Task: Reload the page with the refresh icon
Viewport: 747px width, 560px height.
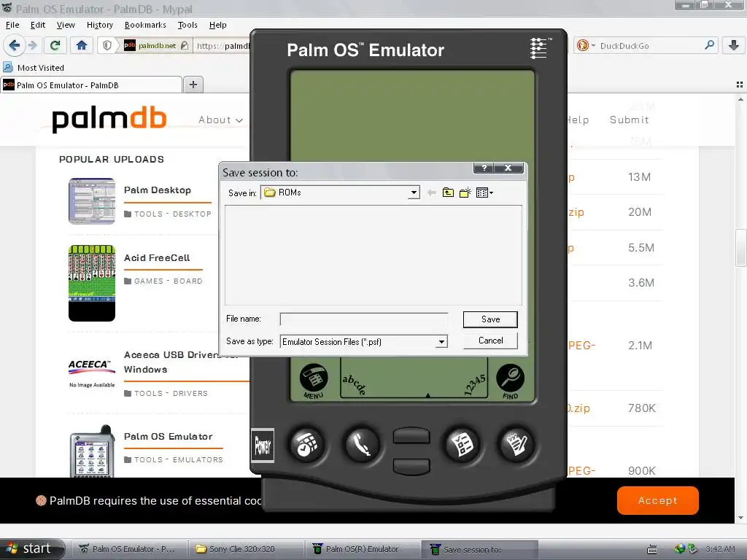Action: (x=55, y=45)
